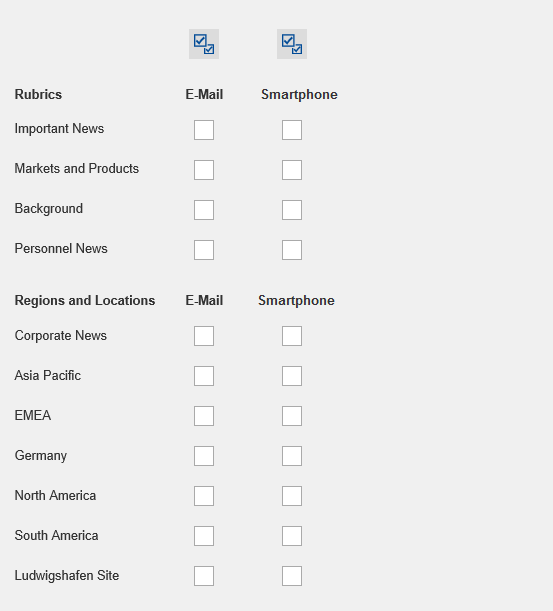The image size is (553, 611).
Task: Enable South America E-Mail notifications
Action: pyautogui.click(x=204, y=536)
